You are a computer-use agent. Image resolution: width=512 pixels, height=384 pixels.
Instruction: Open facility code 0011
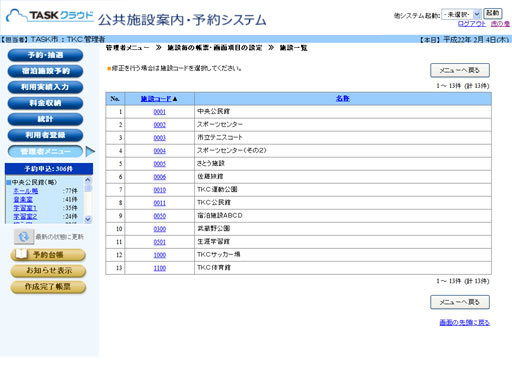(160, 203)
